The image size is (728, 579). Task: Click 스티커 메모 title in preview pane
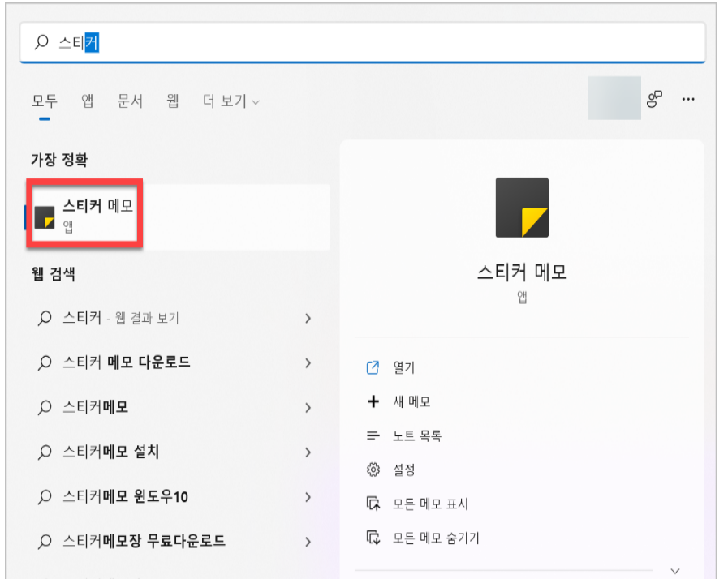pos(522,272)
